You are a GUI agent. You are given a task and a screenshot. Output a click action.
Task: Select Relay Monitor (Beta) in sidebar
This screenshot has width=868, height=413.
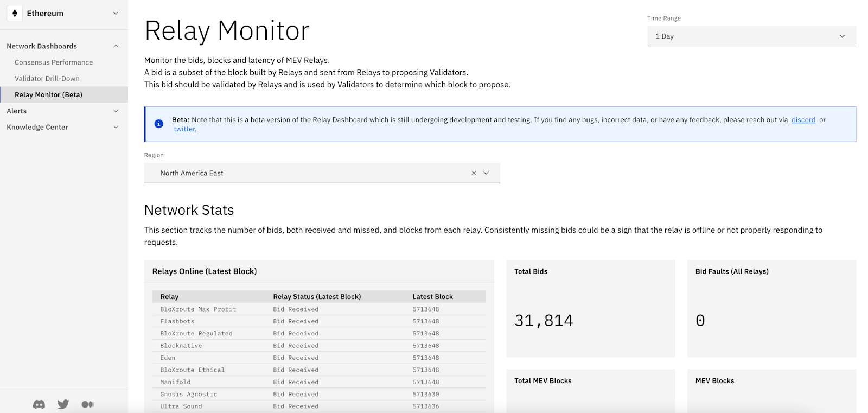64,94
